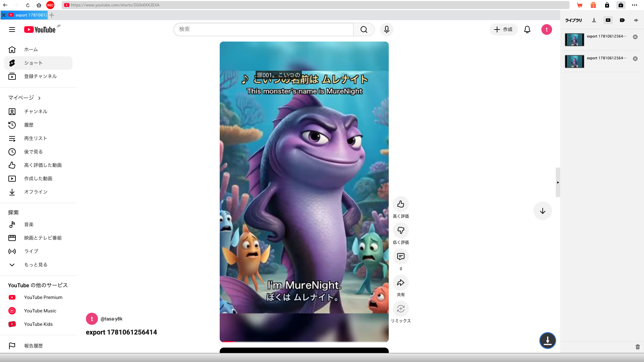The height and width of the screenshot is (362, 644).
Task: Open the gift box icon
Action: coord(593,5)
